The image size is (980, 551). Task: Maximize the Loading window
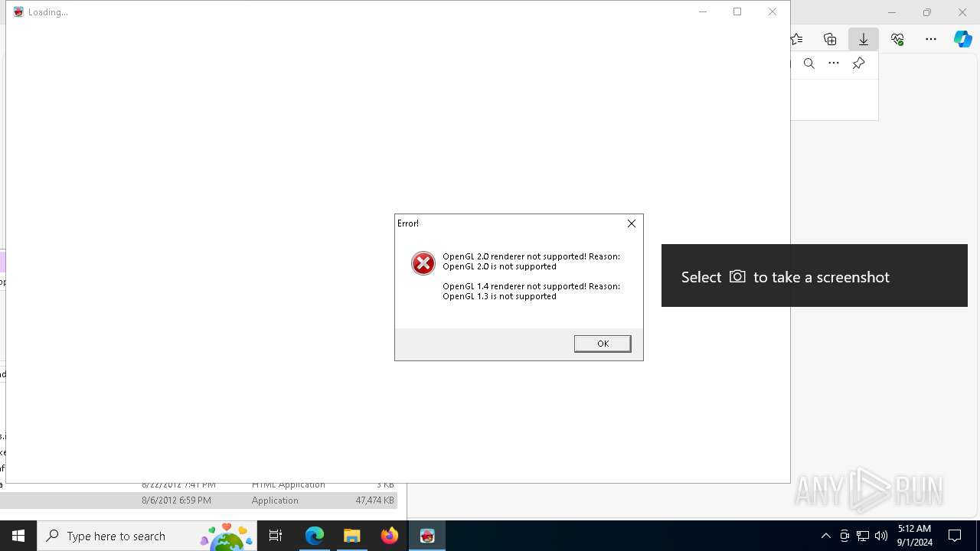(x=737, y=11)
